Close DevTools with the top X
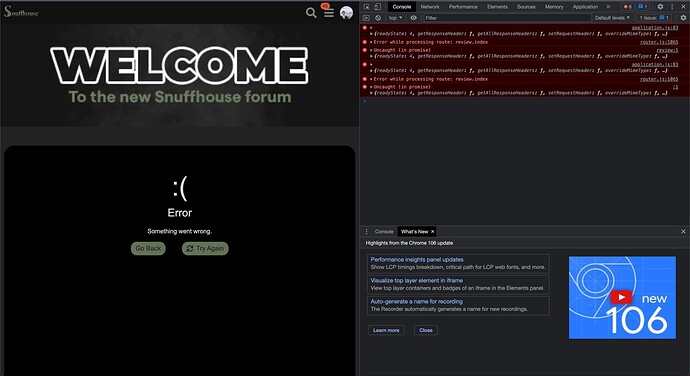Viewport: 690px width, 376px height. 683,7
